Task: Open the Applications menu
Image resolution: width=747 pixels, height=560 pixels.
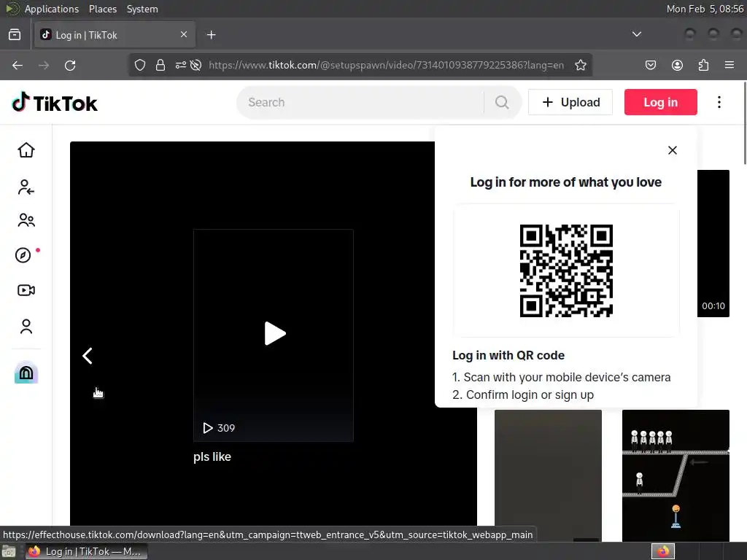Action: coord(52,9)
